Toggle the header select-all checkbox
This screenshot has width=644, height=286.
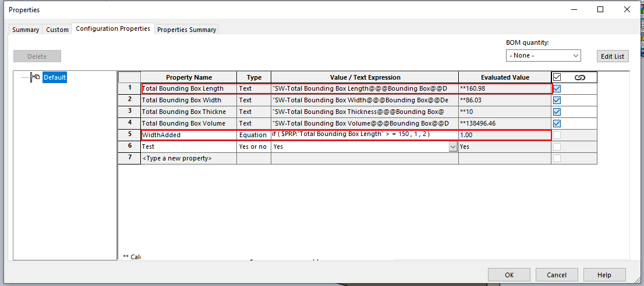click(x=557, y=77)
